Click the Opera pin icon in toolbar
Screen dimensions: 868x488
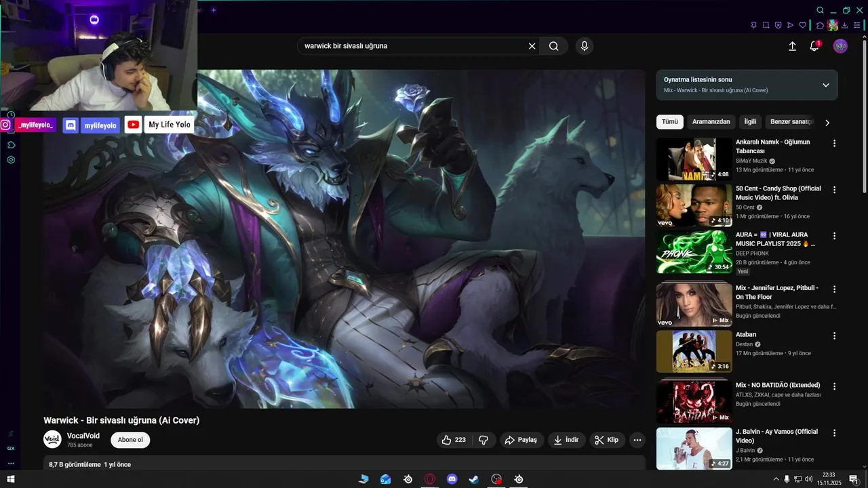click(x=754, y=25)
